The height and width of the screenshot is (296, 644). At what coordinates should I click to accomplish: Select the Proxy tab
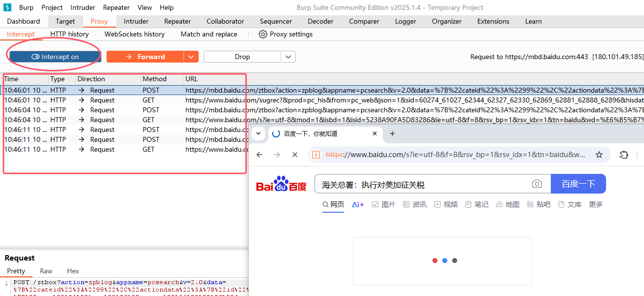point(100,21)
